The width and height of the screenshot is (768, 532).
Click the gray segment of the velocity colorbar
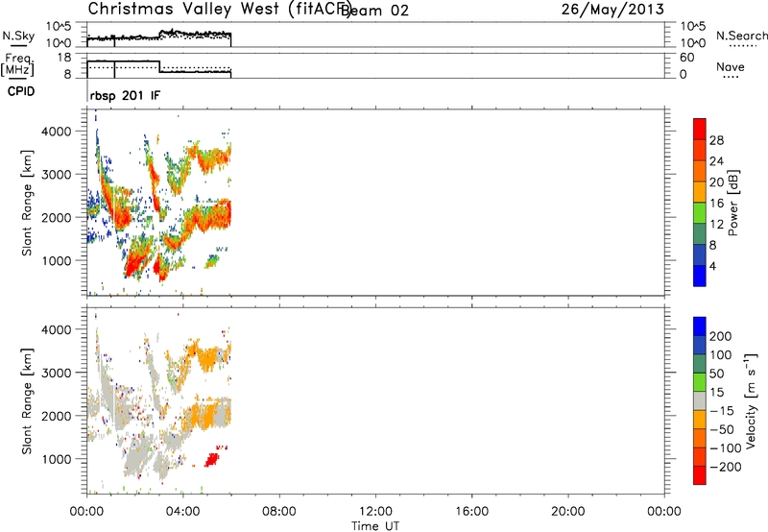click(x=700, y=401)
